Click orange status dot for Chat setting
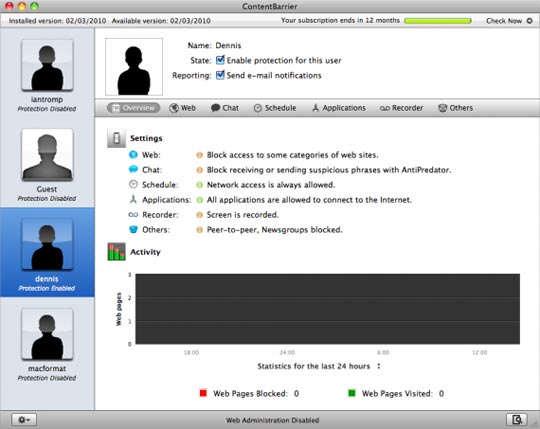The width and height of the screenshot is (540, 429). click(x=199, y=170)
